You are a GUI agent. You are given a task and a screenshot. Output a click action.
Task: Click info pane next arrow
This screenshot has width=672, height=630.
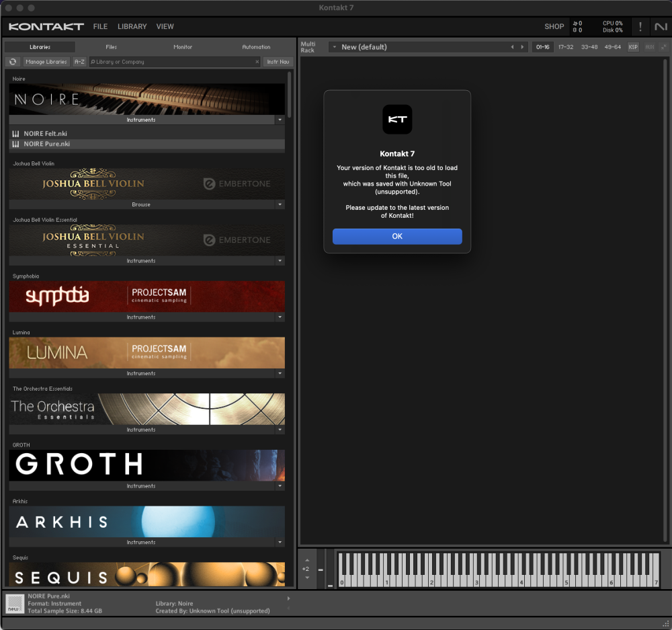(x=288, y=598)
